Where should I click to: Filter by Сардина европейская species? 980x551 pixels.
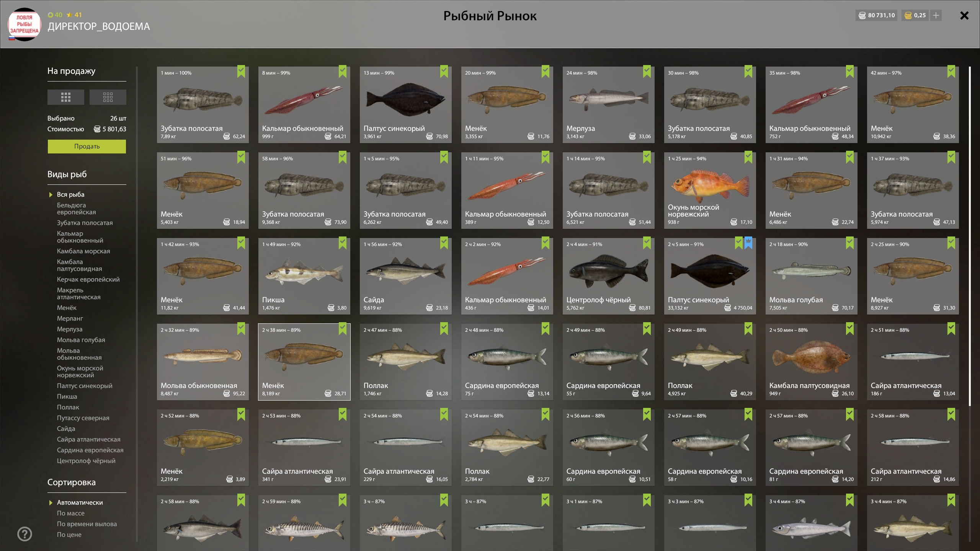coord(90,450)
